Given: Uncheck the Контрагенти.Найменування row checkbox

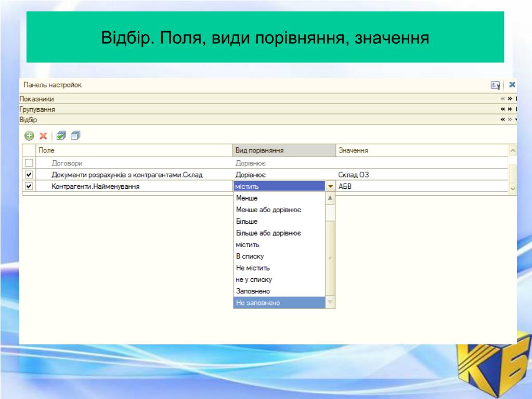Looking at the screenshot, I should point(29,186).
